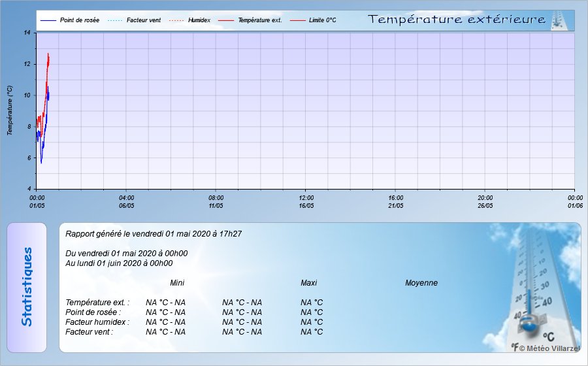This screenshot has height=366, width=588.
Task: Click the 12:00 16/05 time axis label
Action: 306,201
